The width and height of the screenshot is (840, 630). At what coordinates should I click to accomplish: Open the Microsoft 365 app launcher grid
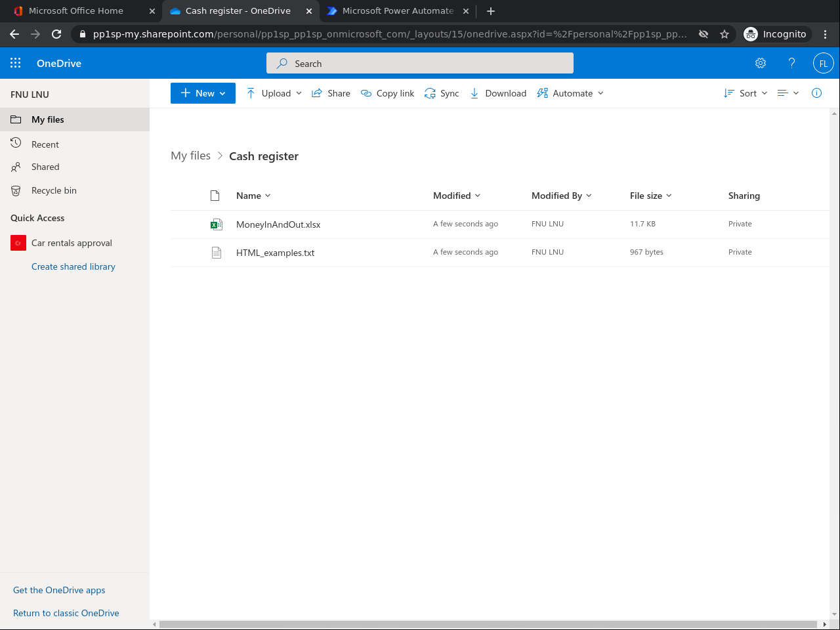coord(16,63)
